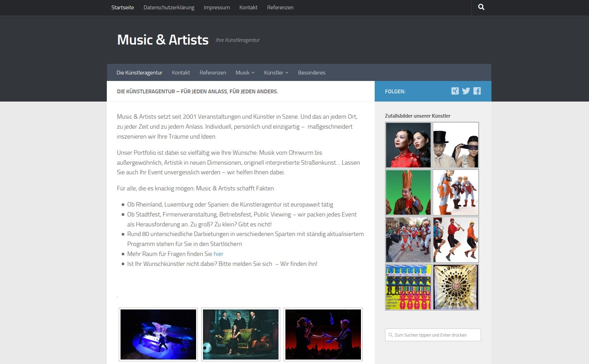Open the Xing social profile icon
The width and height of the screenshot is (589, 364).
[455, 91]
